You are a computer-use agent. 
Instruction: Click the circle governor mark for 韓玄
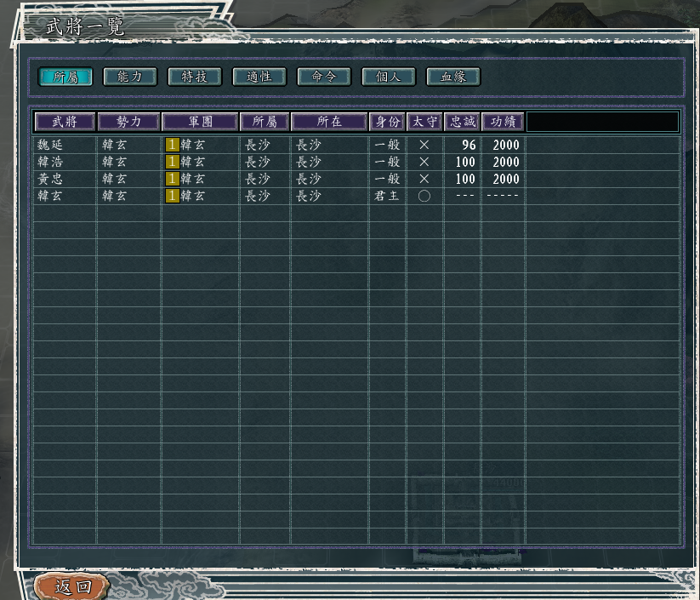424,196
